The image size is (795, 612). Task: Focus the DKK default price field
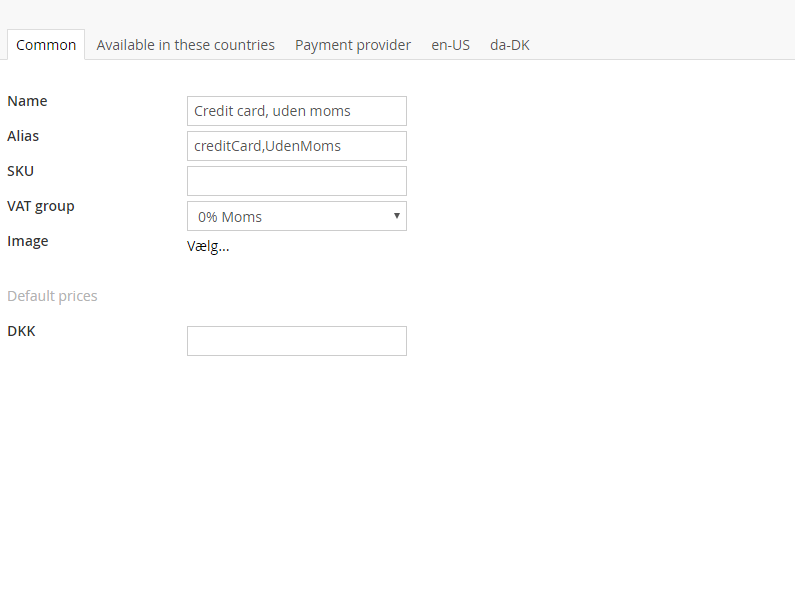(297, 341)
